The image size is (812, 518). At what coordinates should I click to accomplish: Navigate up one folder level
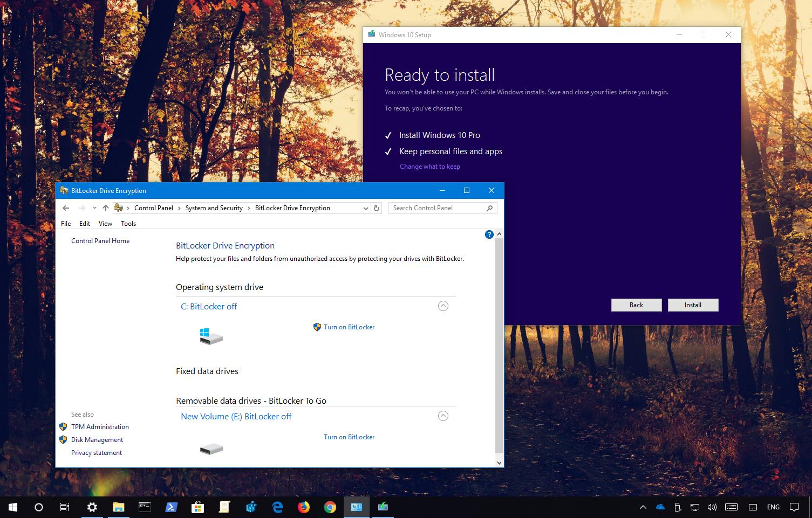pyautogui.click(x=106, y=208)
